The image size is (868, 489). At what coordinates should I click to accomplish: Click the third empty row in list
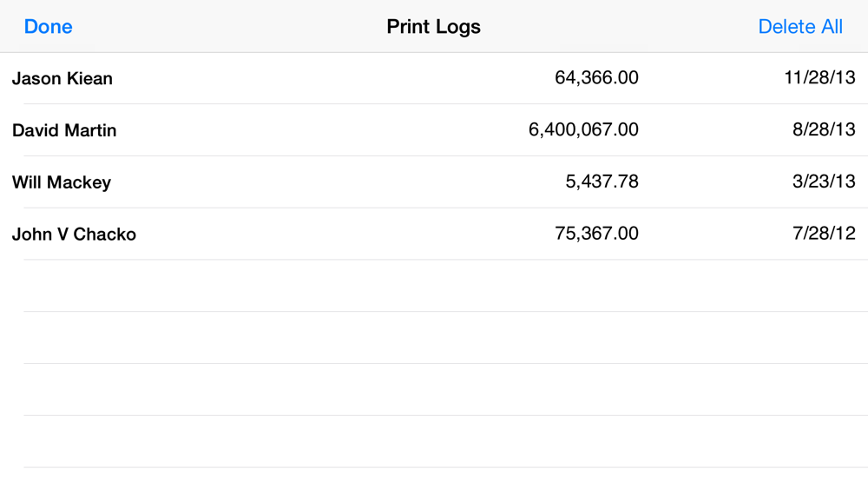point(434,390)
